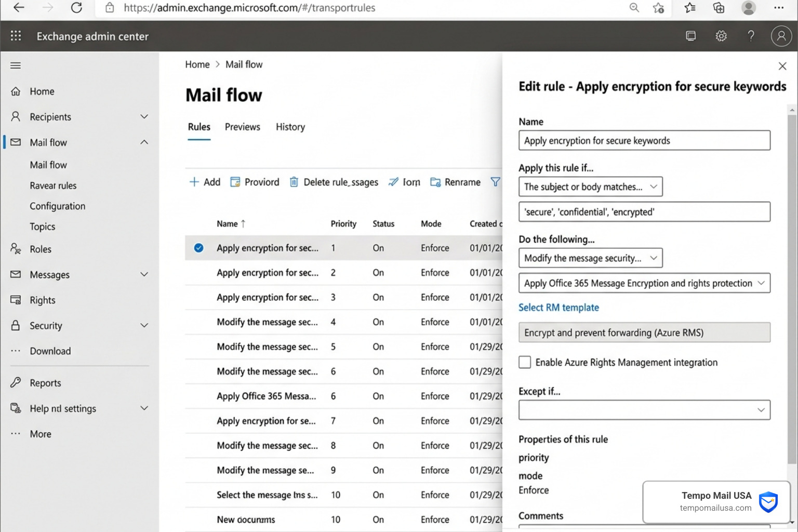This screenshot has width=798, height=532.
Task: Expand Messages in the sidebar
Action: tap(144, 274)
